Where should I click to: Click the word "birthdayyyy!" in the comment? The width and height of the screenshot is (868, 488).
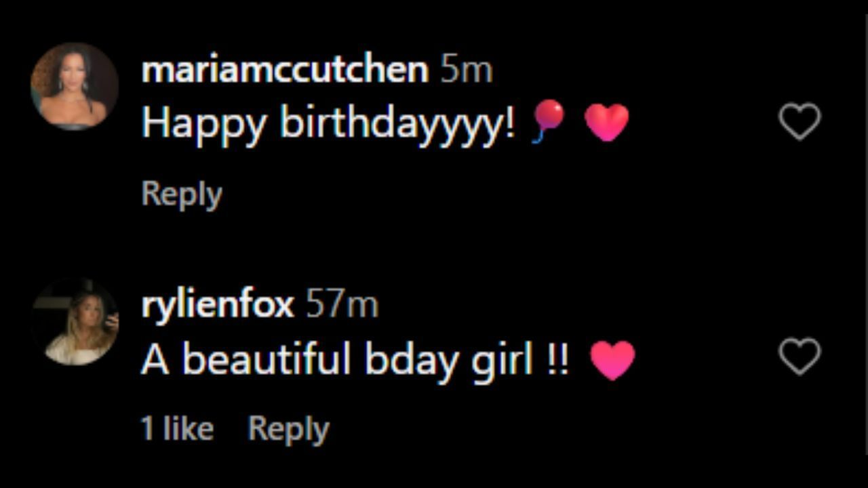[x=398, y=125]
